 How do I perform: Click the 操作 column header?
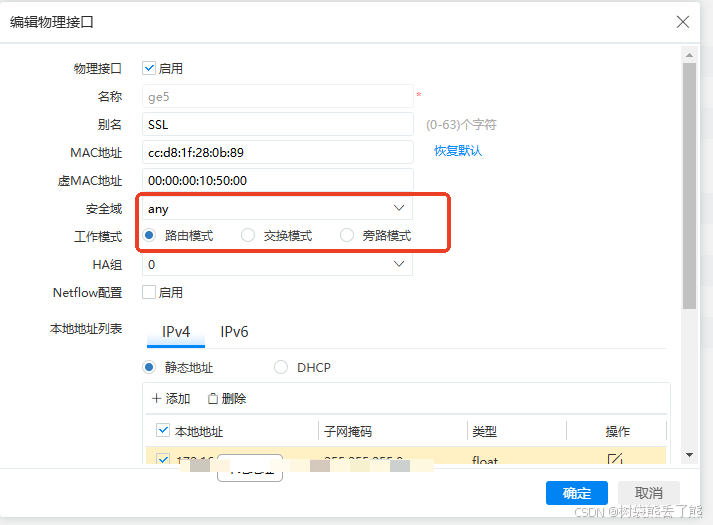pos(618,431)
